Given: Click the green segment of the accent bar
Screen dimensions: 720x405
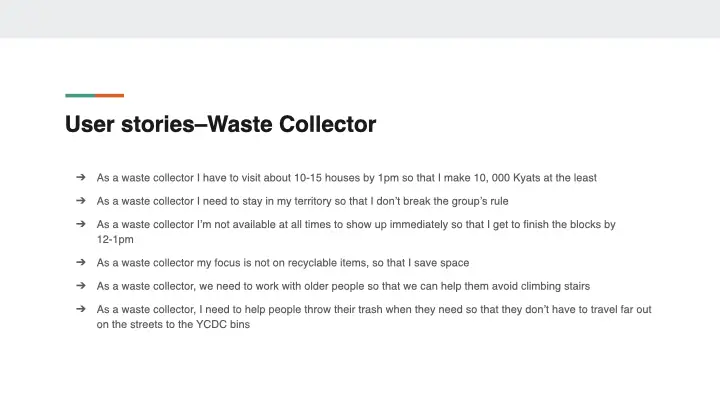Looking at the screenshot, I should (80, 96).
